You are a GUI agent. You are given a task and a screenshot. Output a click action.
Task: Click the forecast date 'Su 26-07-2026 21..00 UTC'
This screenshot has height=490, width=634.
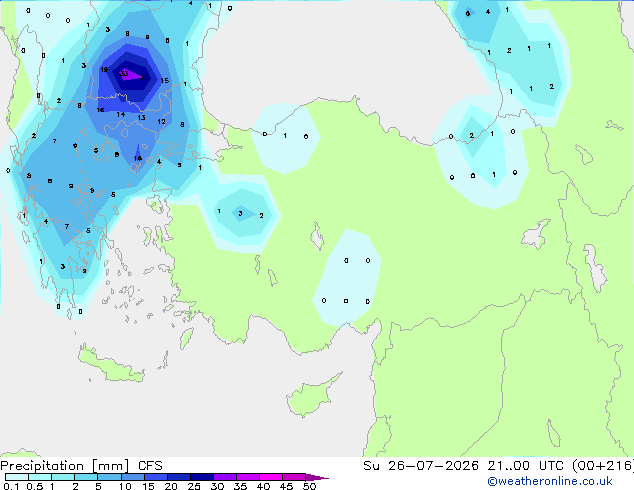click(463, 466)
